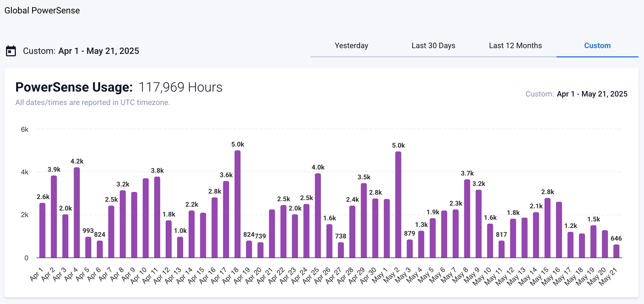The image size is (644, 304).
Task: Select the Apr 4 bar showing 4.2k
Action: coord(77,213)
